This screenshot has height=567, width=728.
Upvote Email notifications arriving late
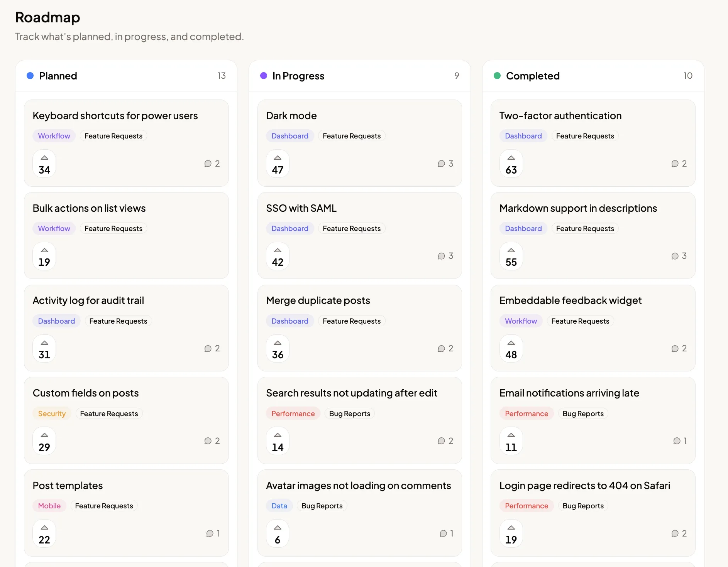tap(511, 441)
